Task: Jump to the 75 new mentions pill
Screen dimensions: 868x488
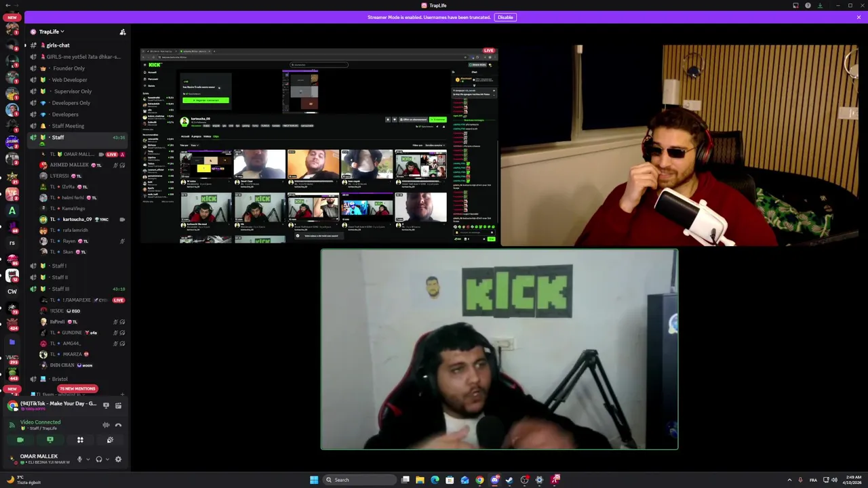Action: click(x=77, y=389)
